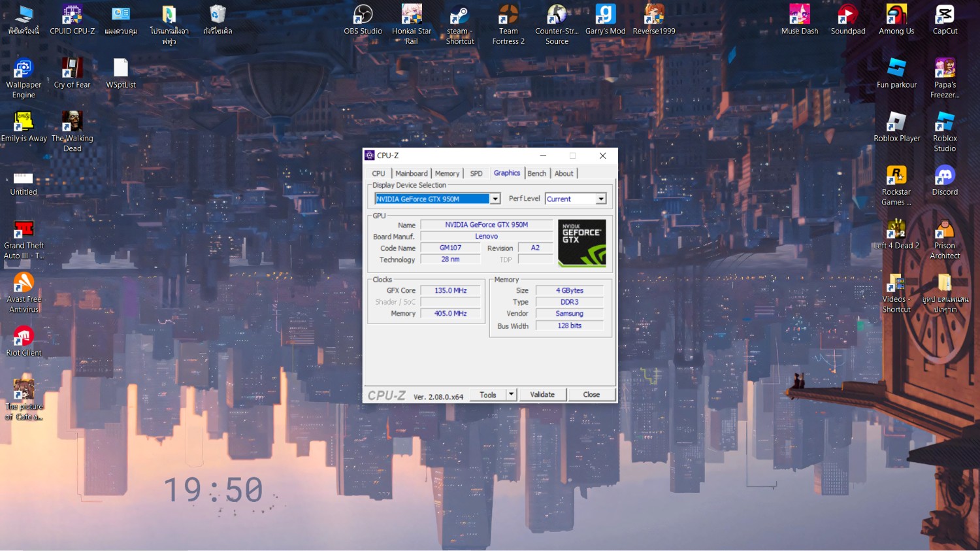Launch Prison Architect desktop icon
The image size is (980, 551).
tap(945, 239)
